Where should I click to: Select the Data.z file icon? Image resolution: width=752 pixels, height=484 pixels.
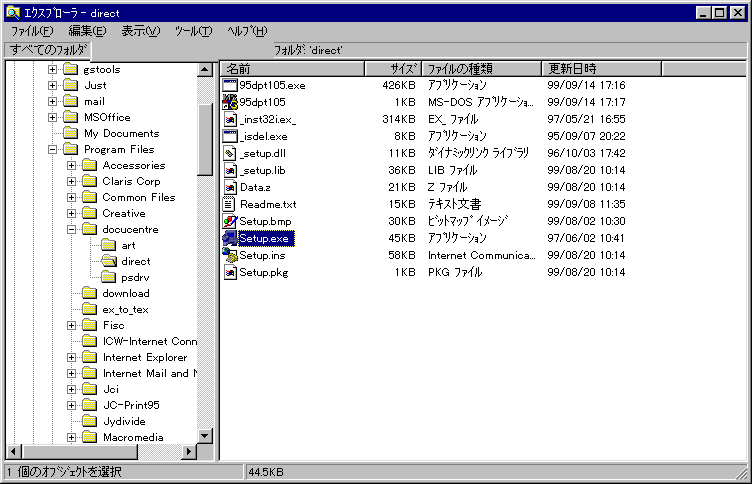tap(230, 188)
